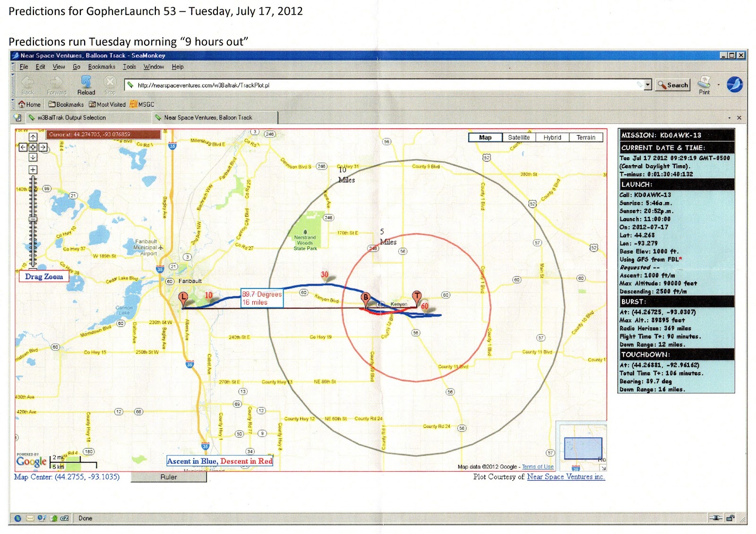
Task: Click the 89.7 Degrees 16 miles label
Action: pos(262,298)
